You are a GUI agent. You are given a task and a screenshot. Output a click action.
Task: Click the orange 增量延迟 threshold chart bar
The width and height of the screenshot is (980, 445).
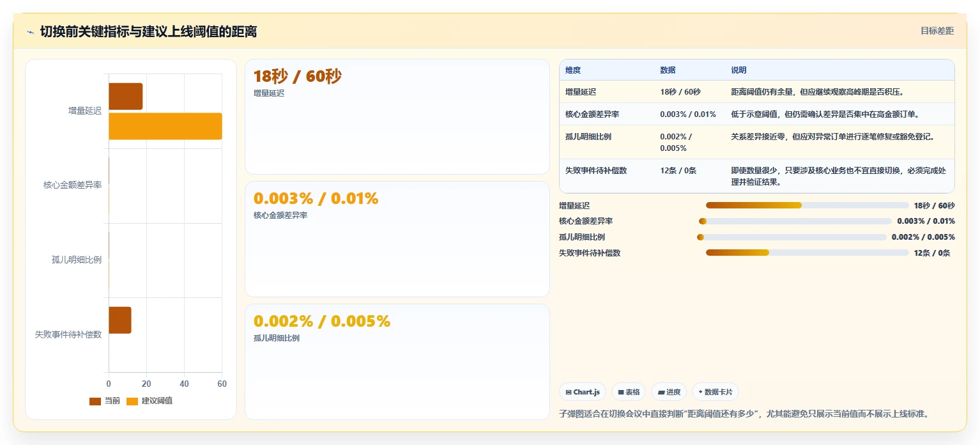(165, 126)
